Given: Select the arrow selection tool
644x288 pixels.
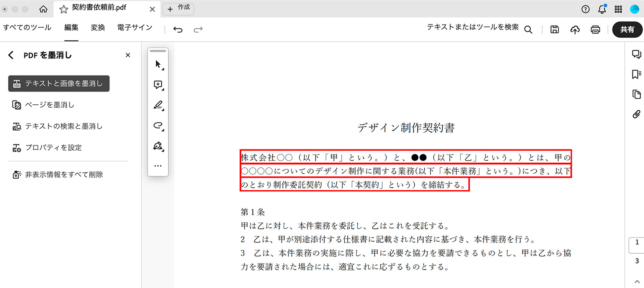Looking at the screenshot, I should point(158,65).
